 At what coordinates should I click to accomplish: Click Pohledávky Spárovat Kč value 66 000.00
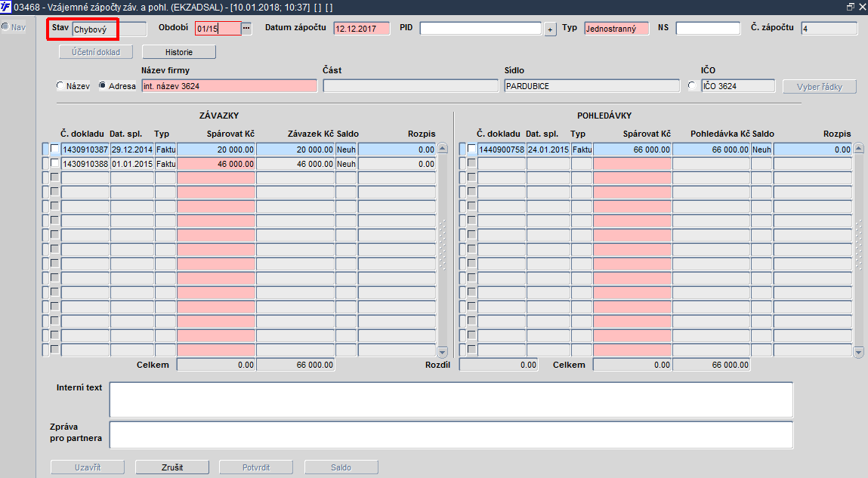(x=632, y=150)
